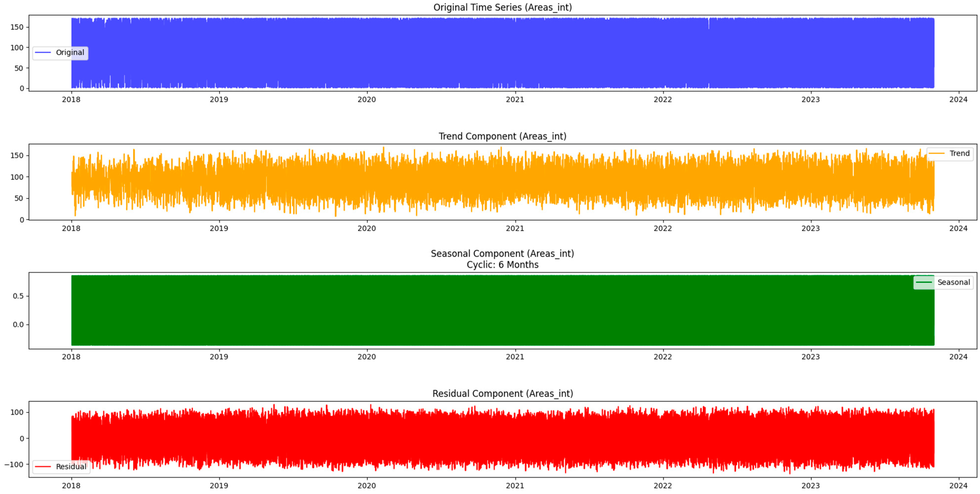This screenshot has height=494, width=980.
Task: Click the 150 y-axis label on Trend plot
Action: pyautogui.click(x=17, y=155)
